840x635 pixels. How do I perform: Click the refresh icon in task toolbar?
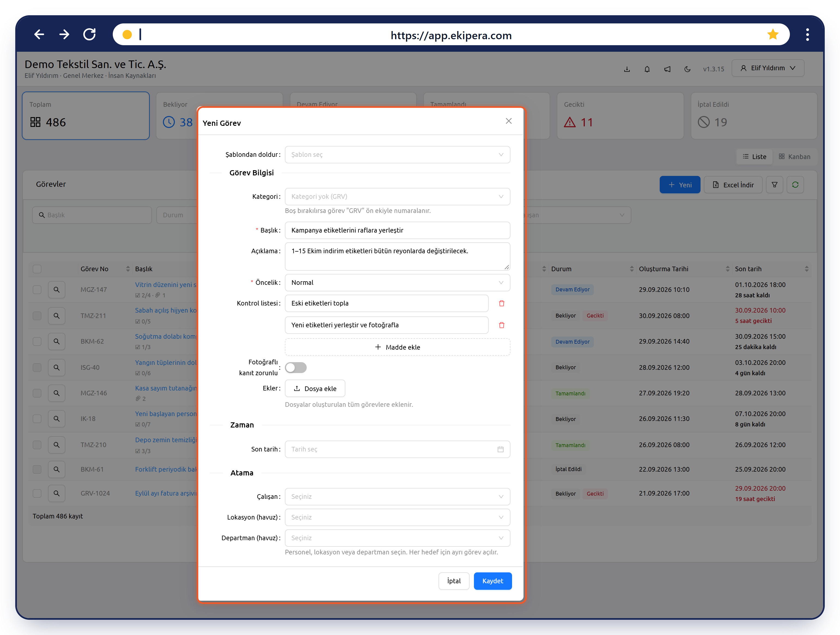tap(795, 185)
